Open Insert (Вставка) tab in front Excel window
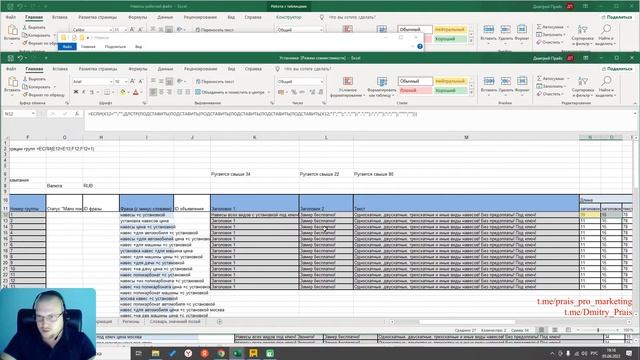Screen dimensions: 640x360 click(x=60, y=69)
